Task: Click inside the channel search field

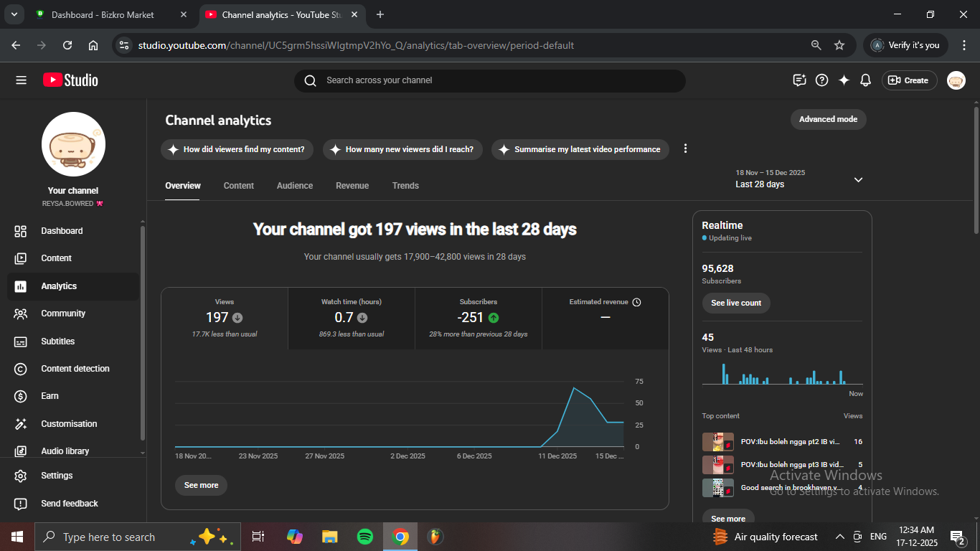Action: pyautogui.click(x=489, y=80)
